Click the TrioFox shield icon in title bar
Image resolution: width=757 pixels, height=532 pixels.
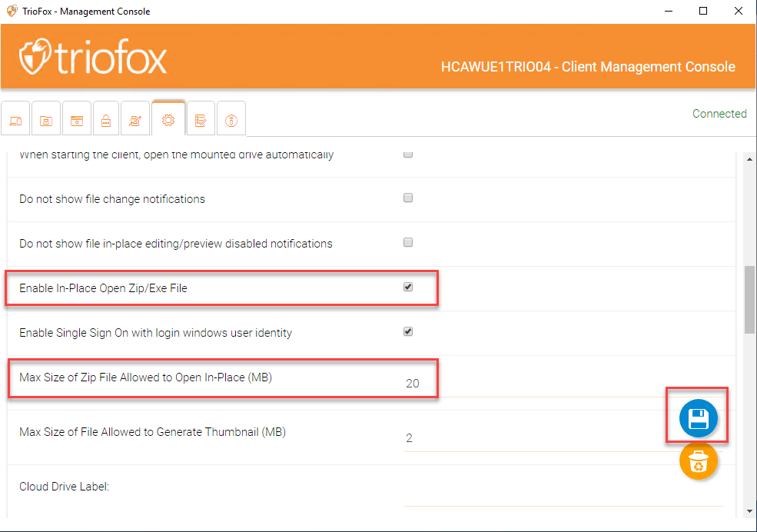click(x=12, y=11)
